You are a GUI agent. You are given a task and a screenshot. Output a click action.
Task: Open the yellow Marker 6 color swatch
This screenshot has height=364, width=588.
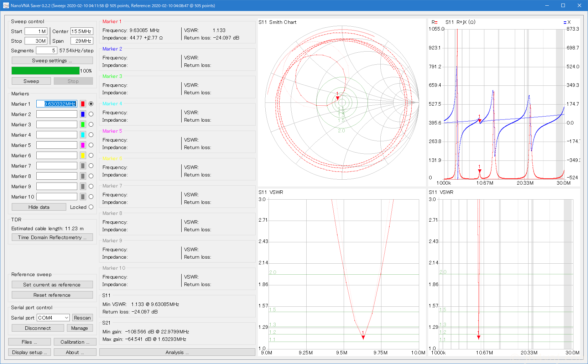click(x=83, y=155)
